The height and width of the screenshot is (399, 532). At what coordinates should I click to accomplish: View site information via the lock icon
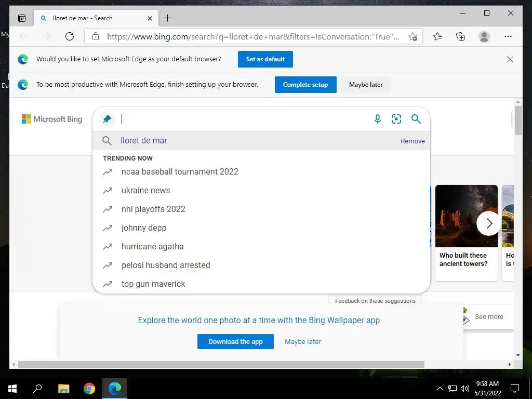[x=96, y=36]
